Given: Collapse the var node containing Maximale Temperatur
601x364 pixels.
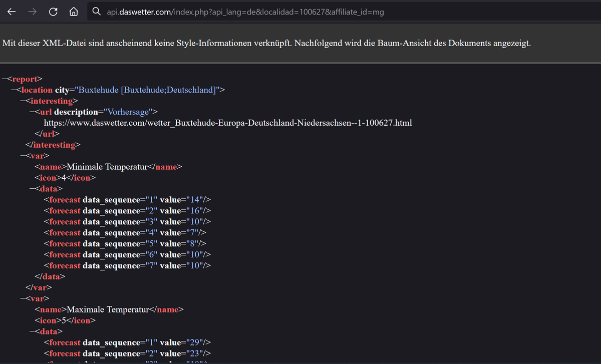Looking at the screenshot, I should click(23, 299).
